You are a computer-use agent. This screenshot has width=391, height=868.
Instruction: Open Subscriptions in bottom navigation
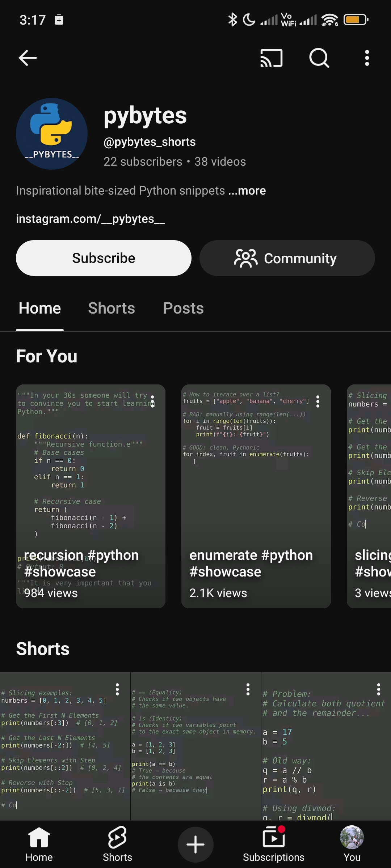pyautogui.click(x=274, y=844)
